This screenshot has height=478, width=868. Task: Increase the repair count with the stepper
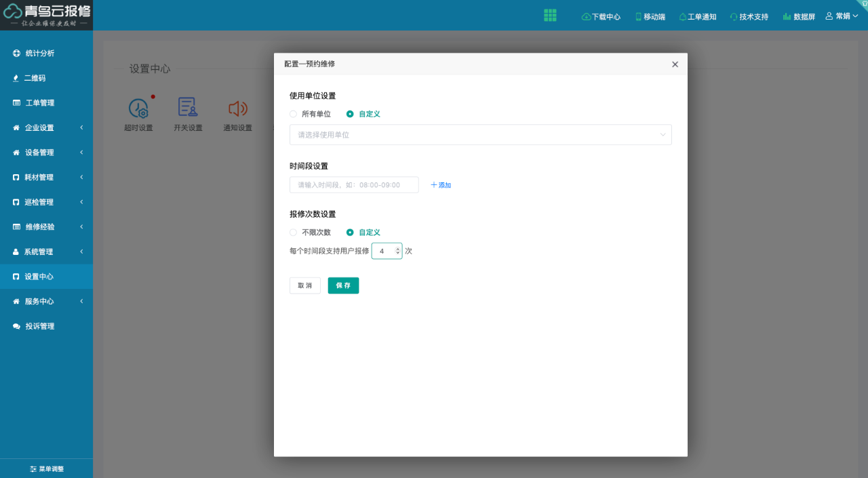click(397, 247)
